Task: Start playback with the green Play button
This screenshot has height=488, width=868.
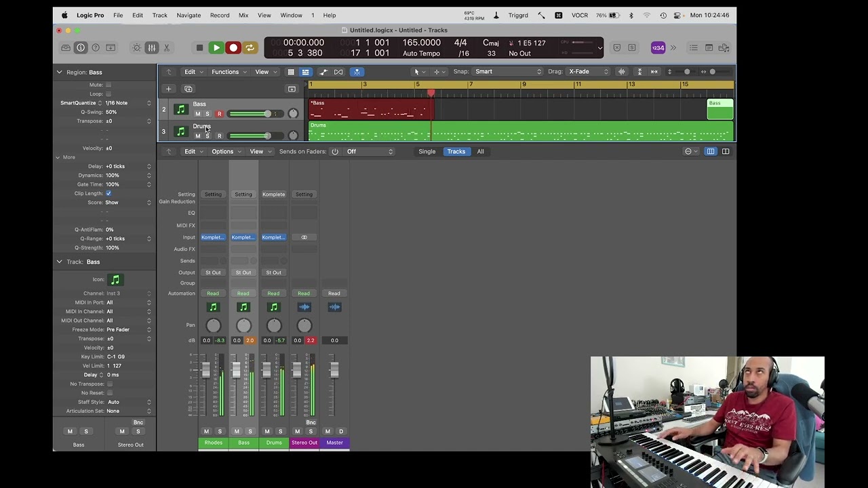Action: point(216,47)
